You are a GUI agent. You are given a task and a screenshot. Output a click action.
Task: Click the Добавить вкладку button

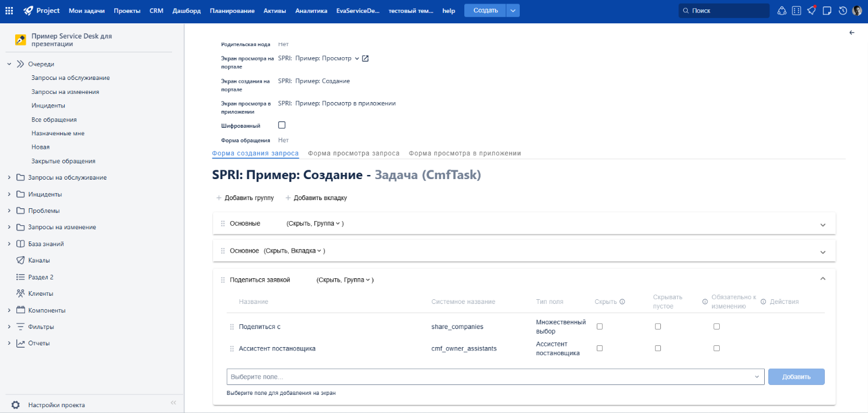pyautogui.click(x=316, y=198)
